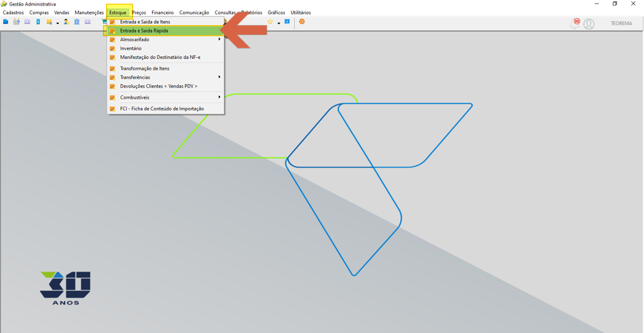Click the yellow folder toolbar icon
This screenshot has height=333, width=644.
(x=49, y=22)
